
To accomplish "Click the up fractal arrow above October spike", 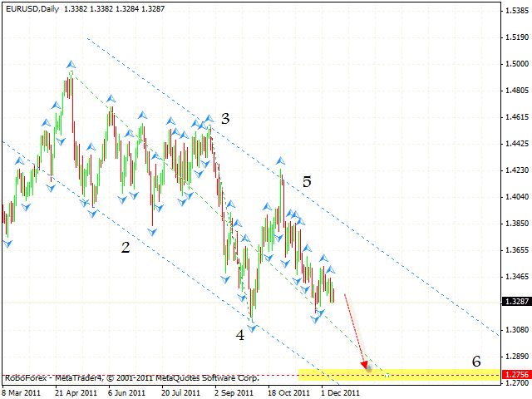I will coord(280,160).
